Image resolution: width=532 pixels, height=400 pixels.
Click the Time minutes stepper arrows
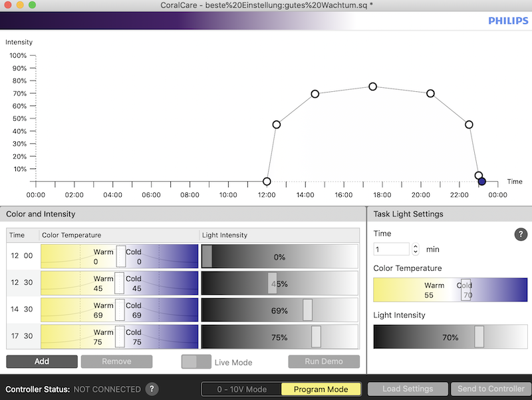click(416, 249)
